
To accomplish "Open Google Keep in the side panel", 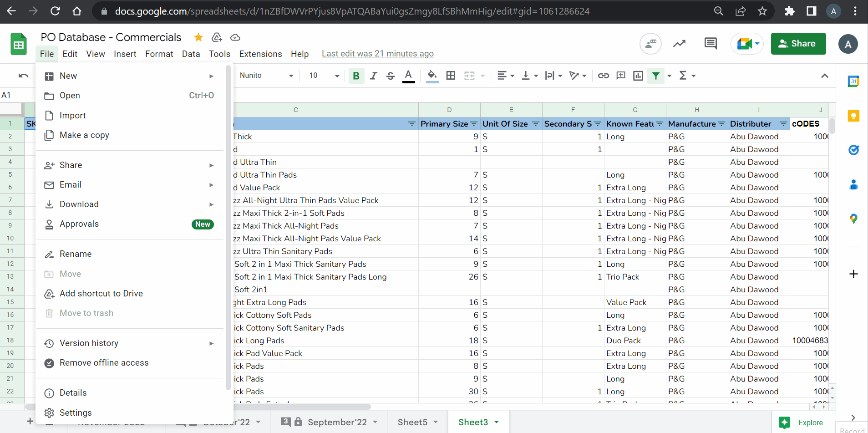I will tap(853, 116).
